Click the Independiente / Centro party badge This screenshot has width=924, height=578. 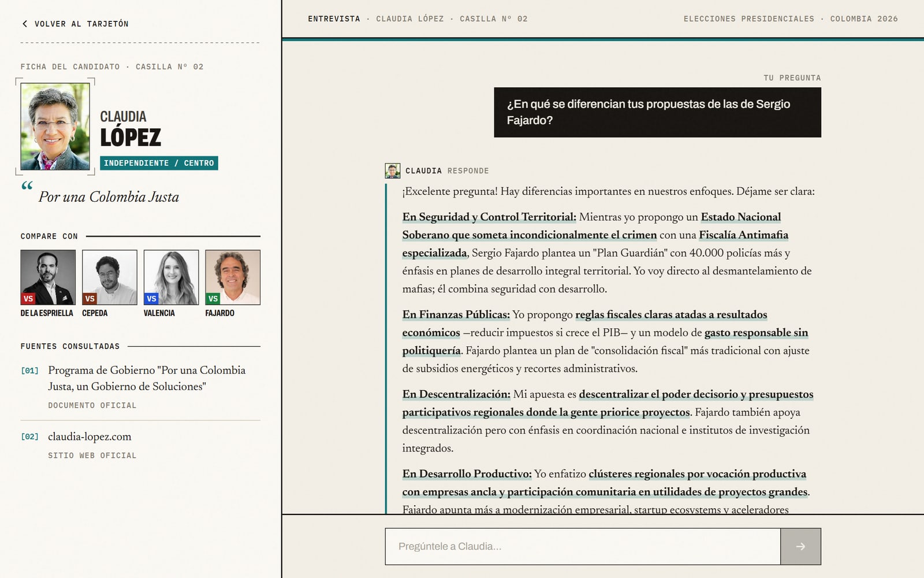[x=159, y=163]
